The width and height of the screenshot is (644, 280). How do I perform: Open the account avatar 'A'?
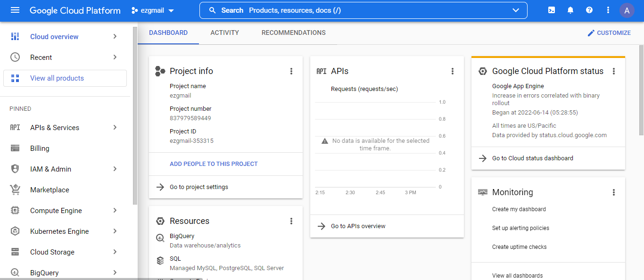coord(627,10)
